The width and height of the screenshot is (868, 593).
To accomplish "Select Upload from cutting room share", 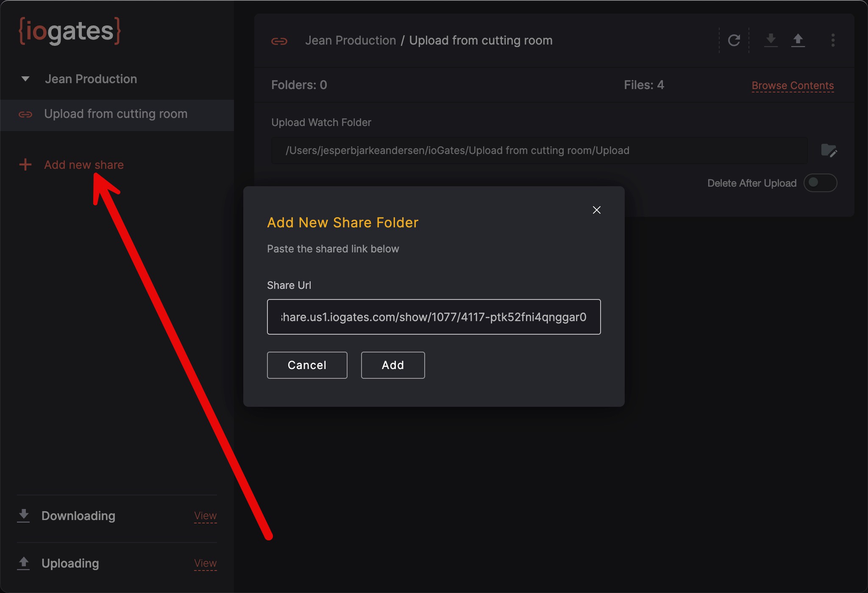I will [x=116, y=114].
